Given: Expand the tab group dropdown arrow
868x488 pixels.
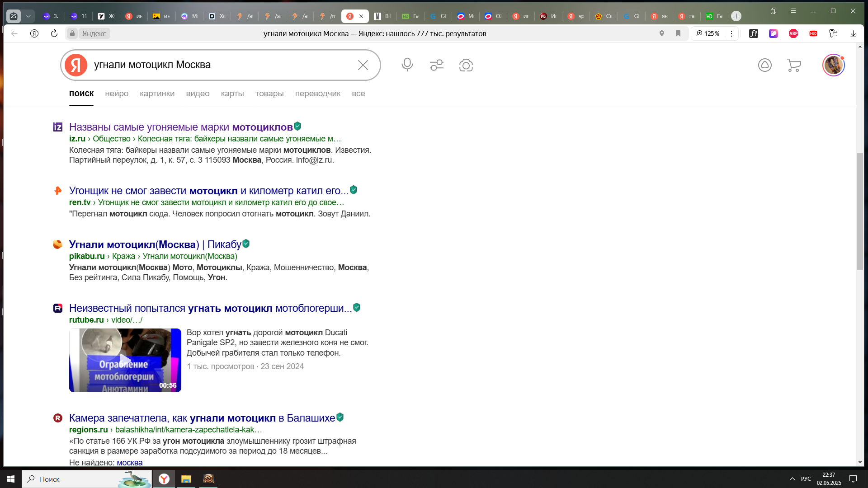Looking at the screenshot, I should 28,16.
